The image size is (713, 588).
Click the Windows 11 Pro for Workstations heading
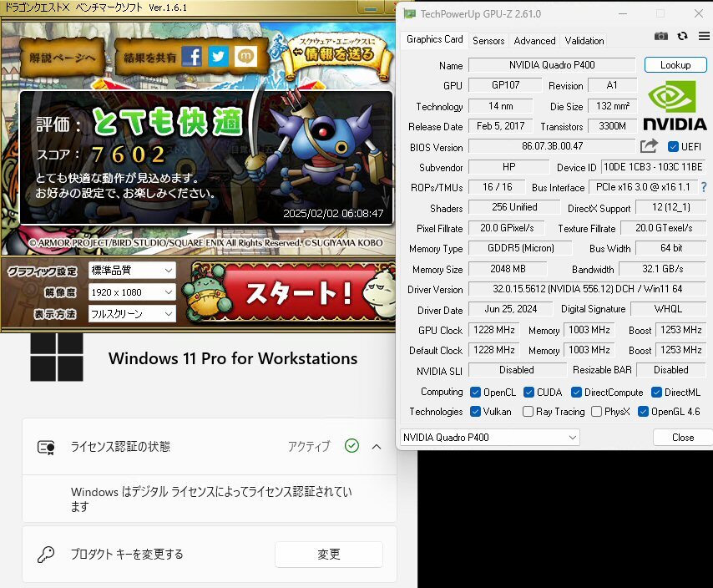coord(233,358)
